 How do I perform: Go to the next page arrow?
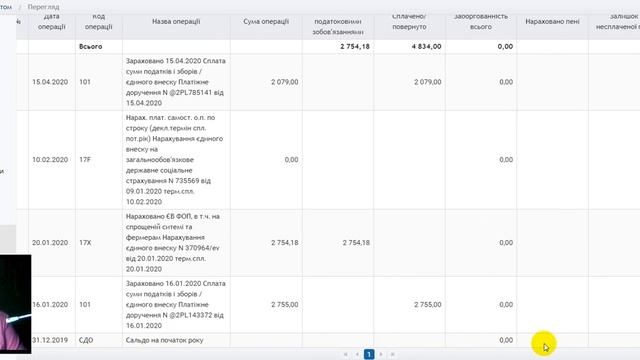point(381,354)
